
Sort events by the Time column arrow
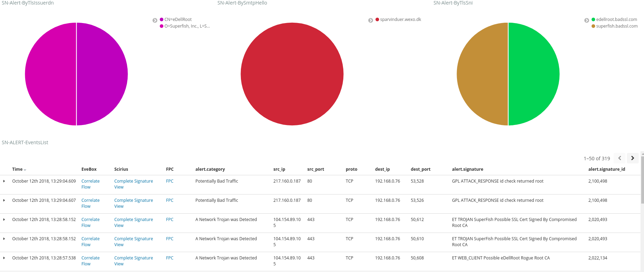pos(25,170)
